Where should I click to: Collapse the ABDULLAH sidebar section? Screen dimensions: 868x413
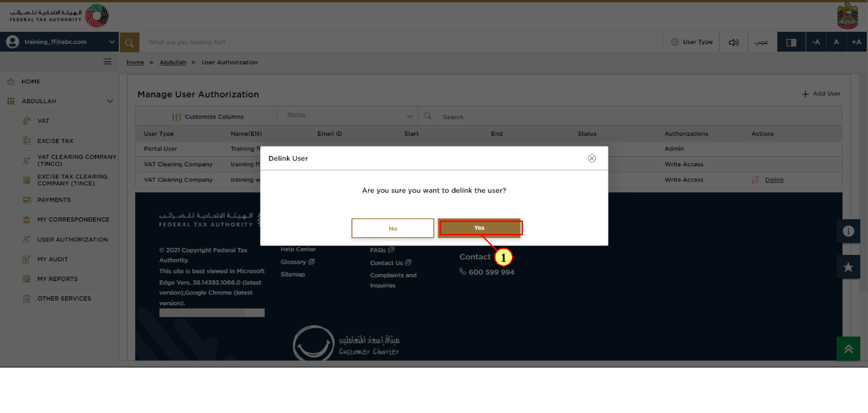click(110, 101)
